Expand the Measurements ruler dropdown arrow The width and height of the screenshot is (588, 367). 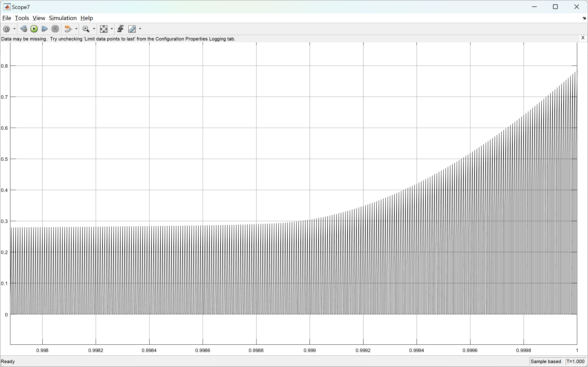coord(140,29)
